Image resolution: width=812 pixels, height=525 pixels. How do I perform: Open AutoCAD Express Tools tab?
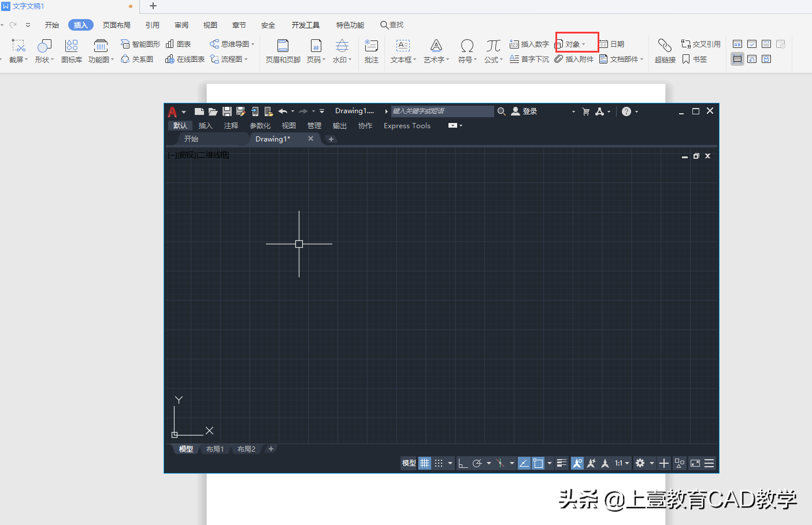coord(407,125)
